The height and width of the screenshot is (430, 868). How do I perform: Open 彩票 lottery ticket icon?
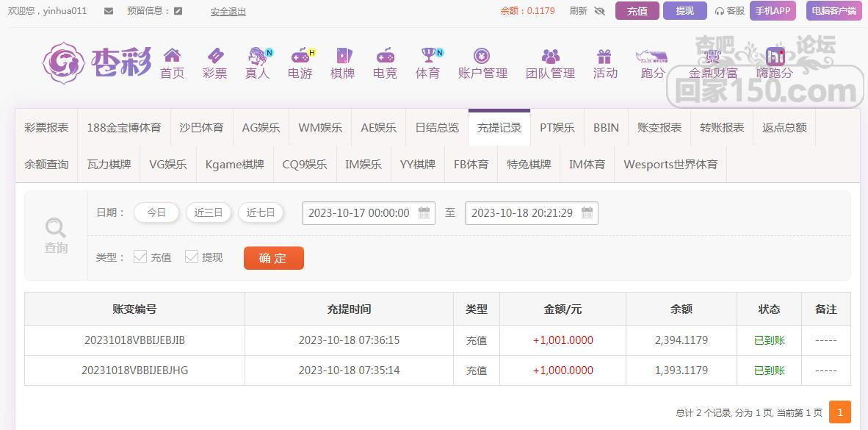point(215,55)
